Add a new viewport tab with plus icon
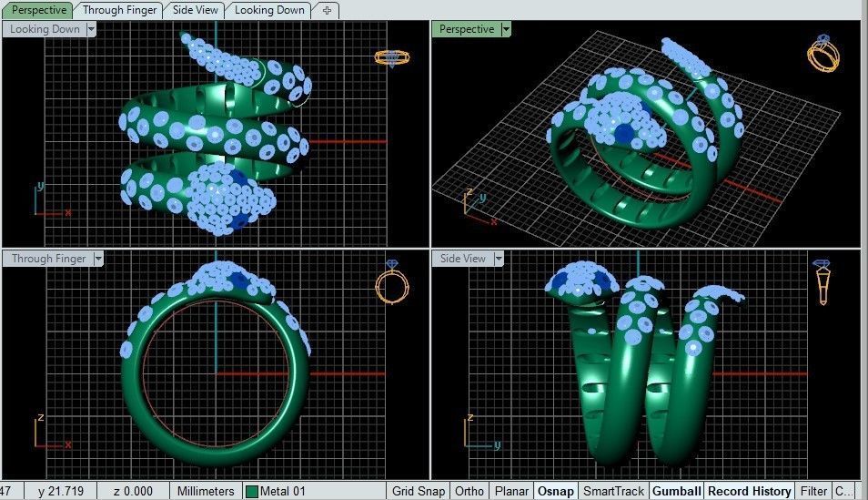Viewport: 868px width, 500px height. click(327, 10)
